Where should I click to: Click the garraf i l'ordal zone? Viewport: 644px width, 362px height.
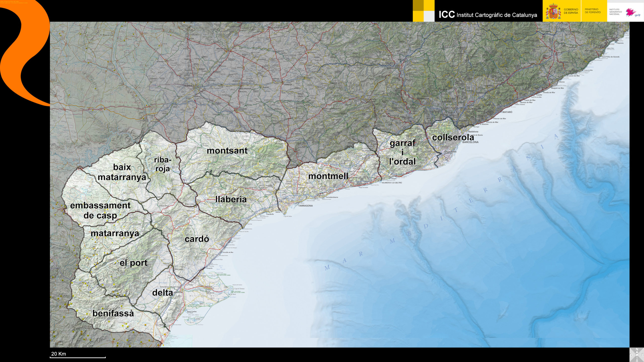coord(402,152)
